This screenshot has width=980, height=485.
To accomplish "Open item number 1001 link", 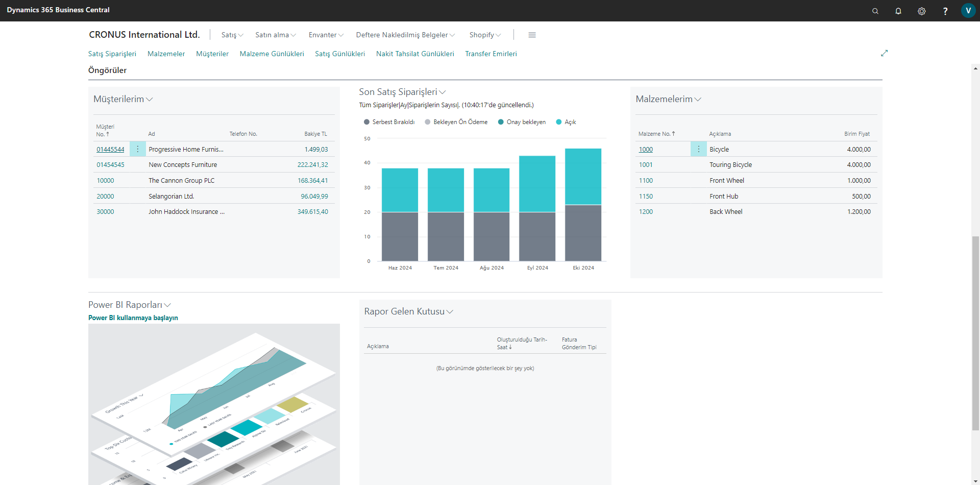I will [646, 165].
